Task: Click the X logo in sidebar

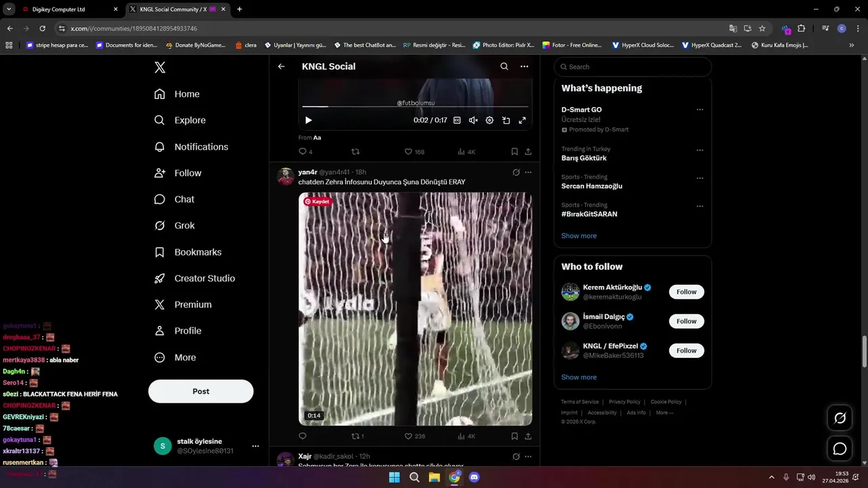Action: pyautogui.click(x=160, y=67)
